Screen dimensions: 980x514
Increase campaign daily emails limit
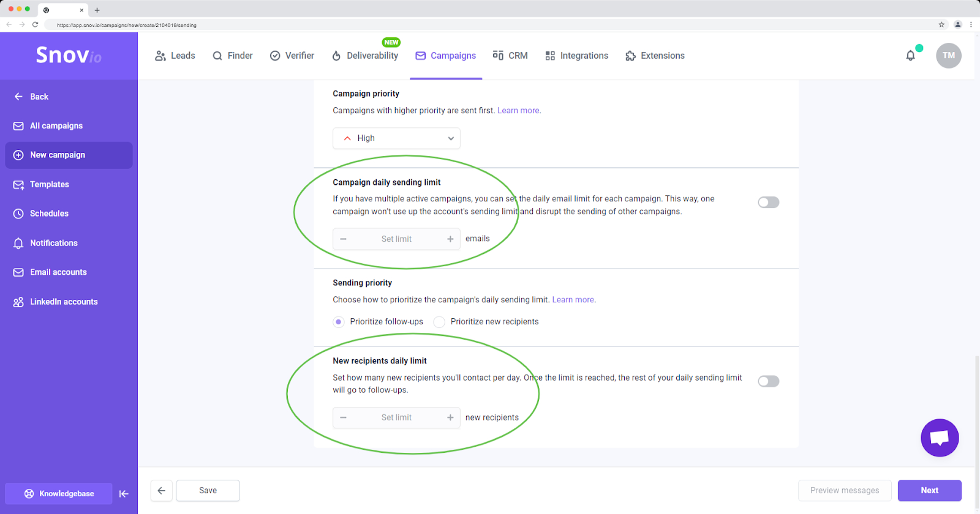(x=450, y=239)
